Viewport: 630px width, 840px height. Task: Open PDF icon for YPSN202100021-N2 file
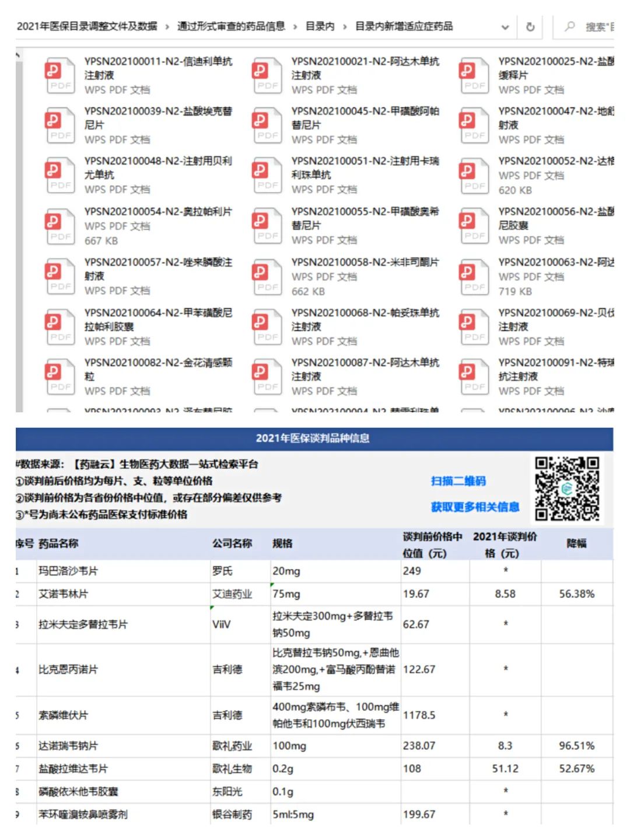click(267, 75)
